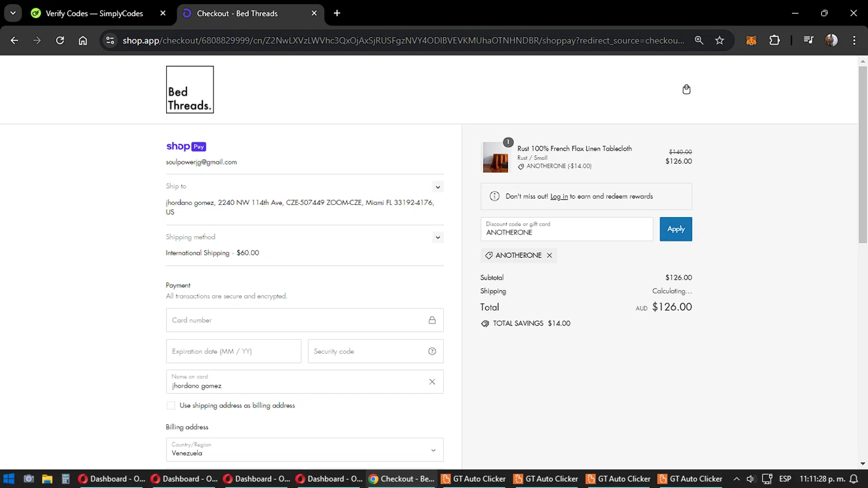Open the volume control in system tray
The width and height of the screenshot is (868, 488).
[x=751, y=479]
